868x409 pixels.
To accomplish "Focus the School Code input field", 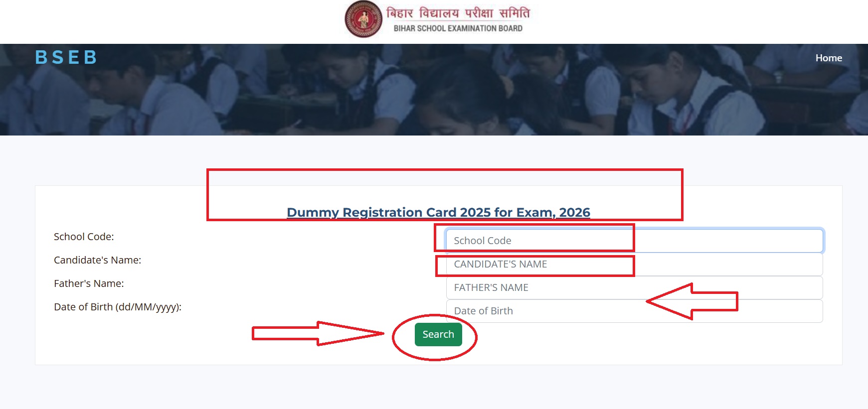I will pyautogui.click(x=634, y=241).
